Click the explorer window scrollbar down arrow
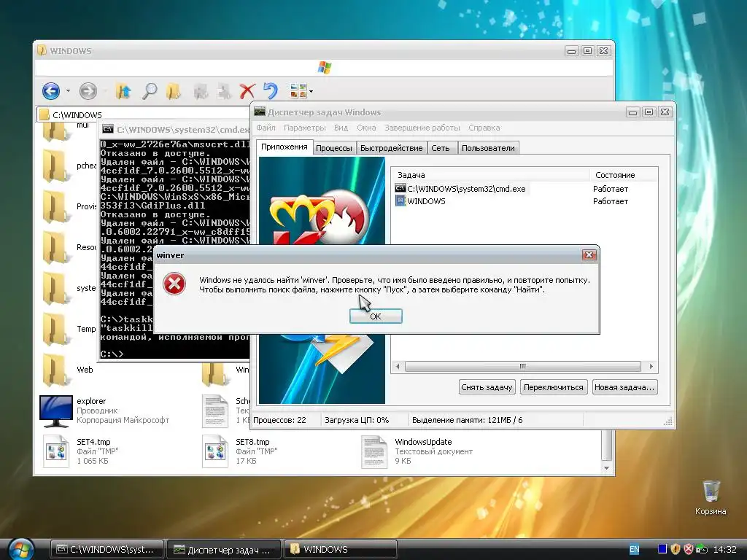 click(606, 468)
